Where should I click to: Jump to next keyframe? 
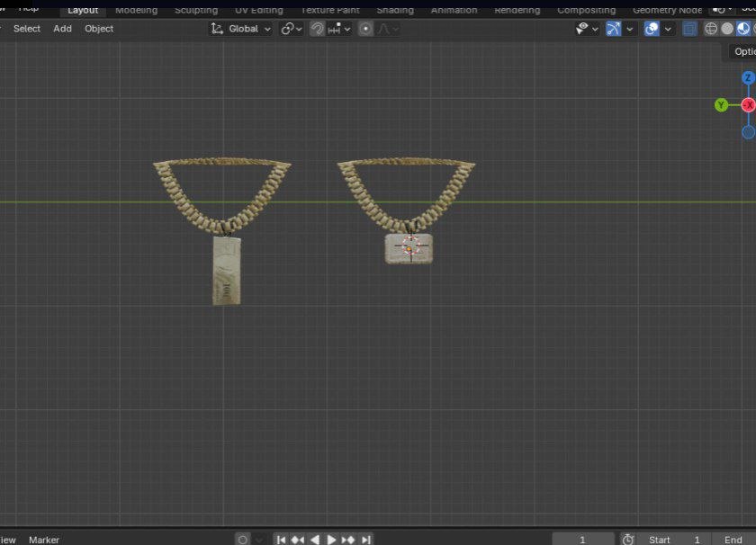pos(348,540)
